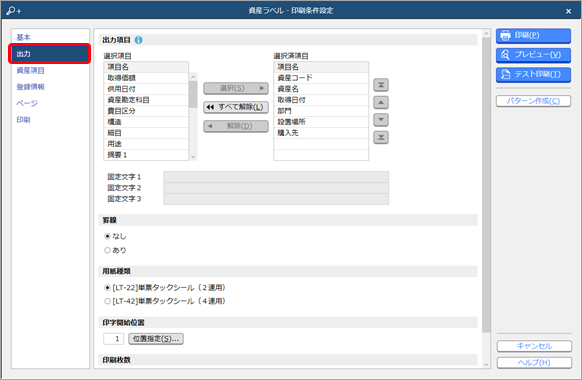
Task: Click the 固定文字2 input field
Action: pyautogui.click(x=276, y=188)
